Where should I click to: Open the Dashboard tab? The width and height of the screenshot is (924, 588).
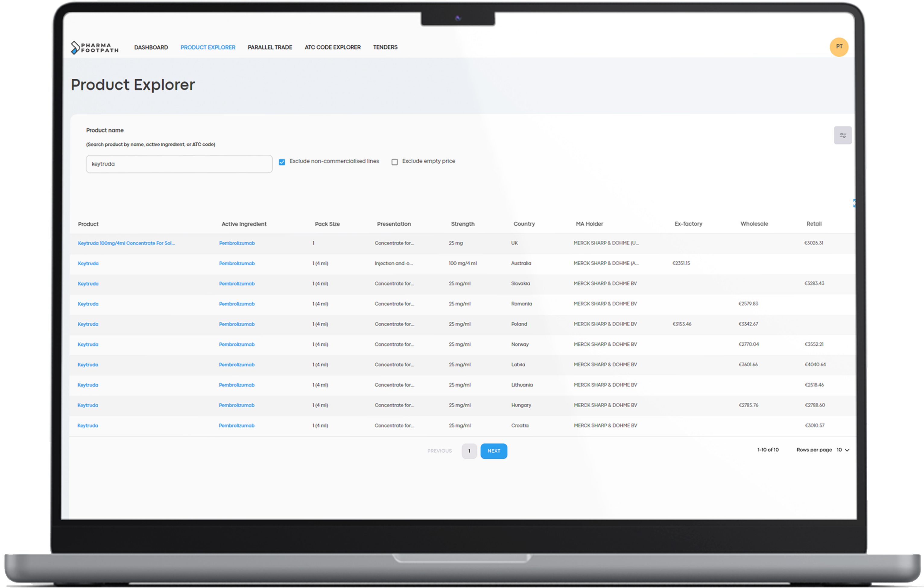[151, 47]
